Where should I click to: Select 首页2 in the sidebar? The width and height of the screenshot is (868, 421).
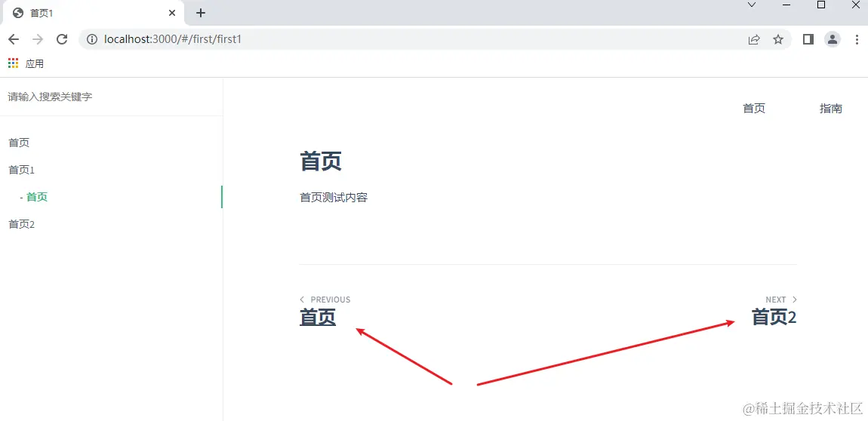coord(22,224)
